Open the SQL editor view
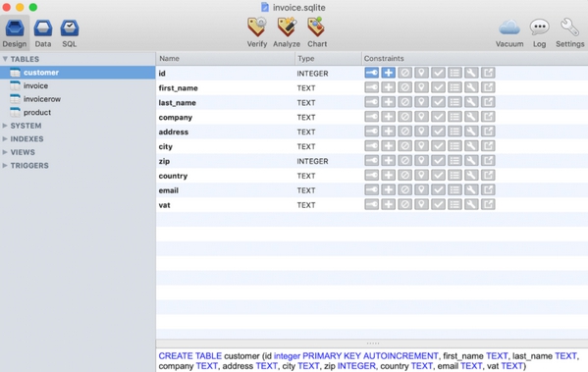The height and width of the screenshot is (372, 588). pyautogui.click(x=70, y=33)
